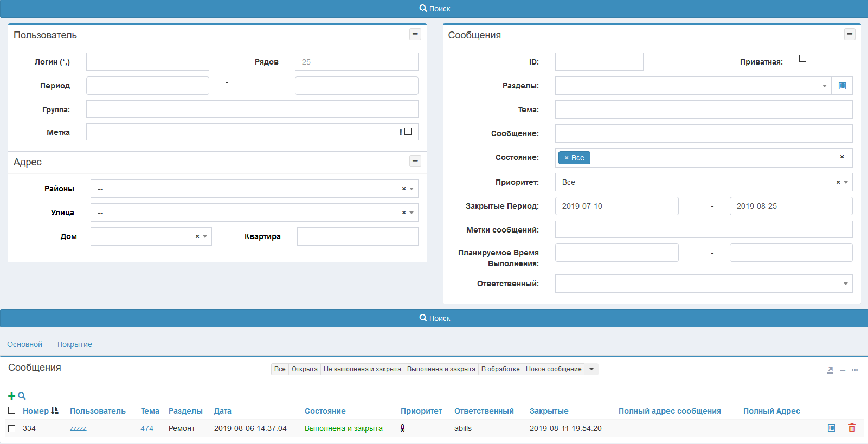This screenshot has width=868, height=444.
Task: Click the Логин input field
Action: coord(147,62)
